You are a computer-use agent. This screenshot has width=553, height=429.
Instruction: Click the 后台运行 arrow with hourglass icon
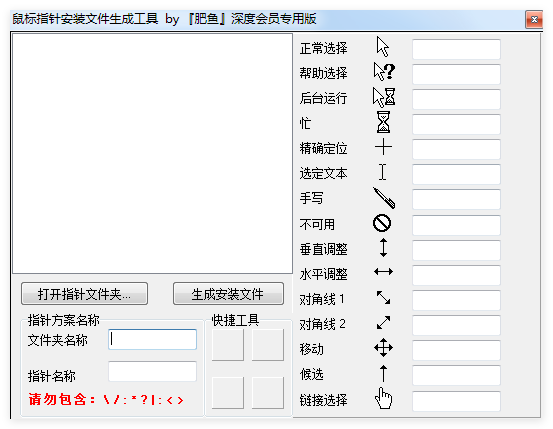coord(384,97)
